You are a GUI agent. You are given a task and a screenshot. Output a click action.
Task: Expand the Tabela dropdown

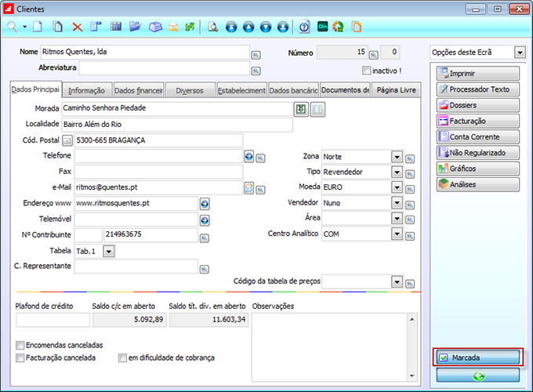coord(109,252)
